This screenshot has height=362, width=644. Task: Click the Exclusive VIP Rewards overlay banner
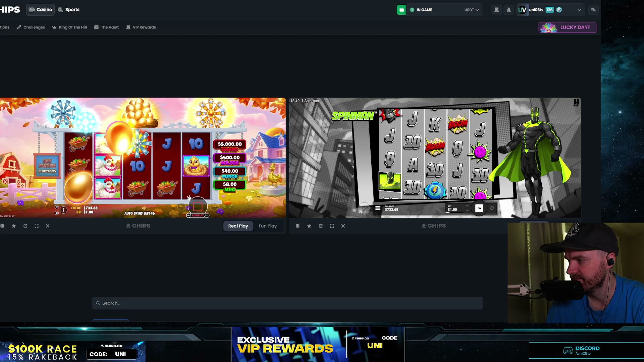pos(318,344)
